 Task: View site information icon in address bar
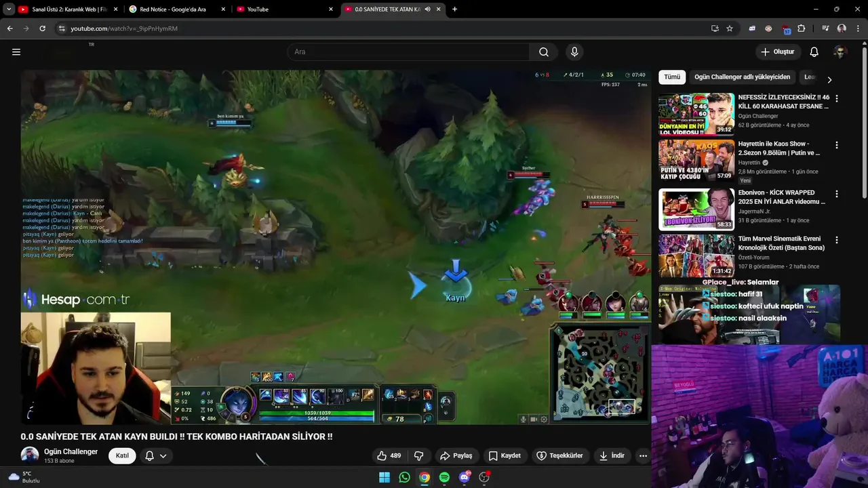click(x=62, y=28)
